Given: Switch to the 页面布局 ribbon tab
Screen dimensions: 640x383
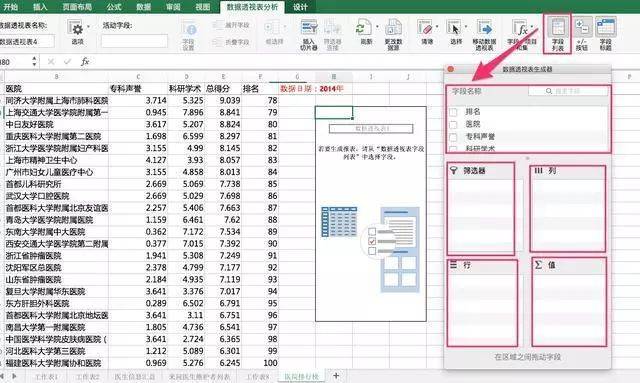Looking at the screenshot, I should point(77,7).
